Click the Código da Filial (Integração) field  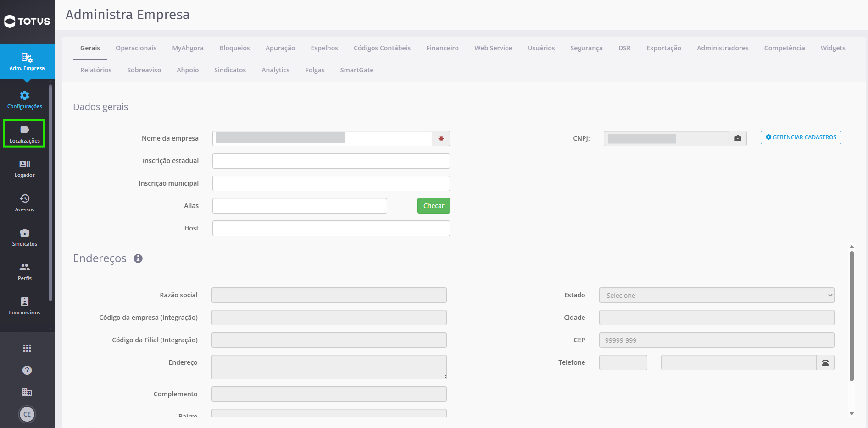pos(329,340)
